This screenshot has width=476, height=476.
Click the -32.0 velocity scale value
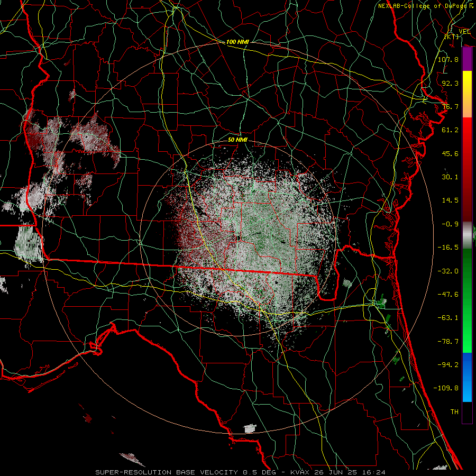pos(448,271)
